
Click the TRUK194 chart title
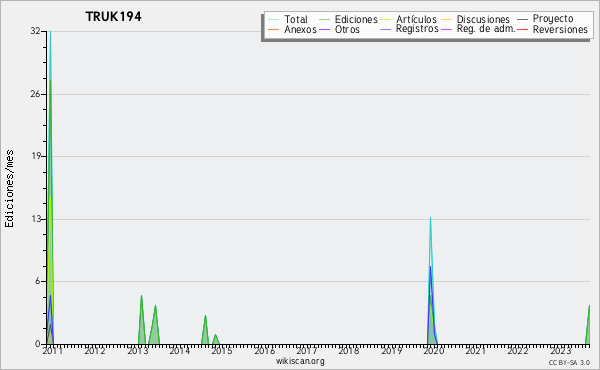point(113,16)
